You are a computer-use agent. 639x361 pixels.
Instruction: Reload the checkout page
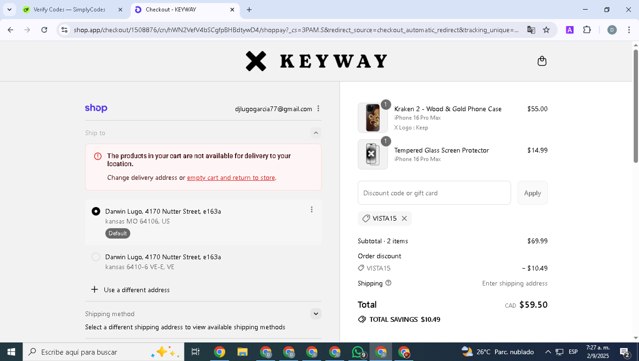click(44, 30)
